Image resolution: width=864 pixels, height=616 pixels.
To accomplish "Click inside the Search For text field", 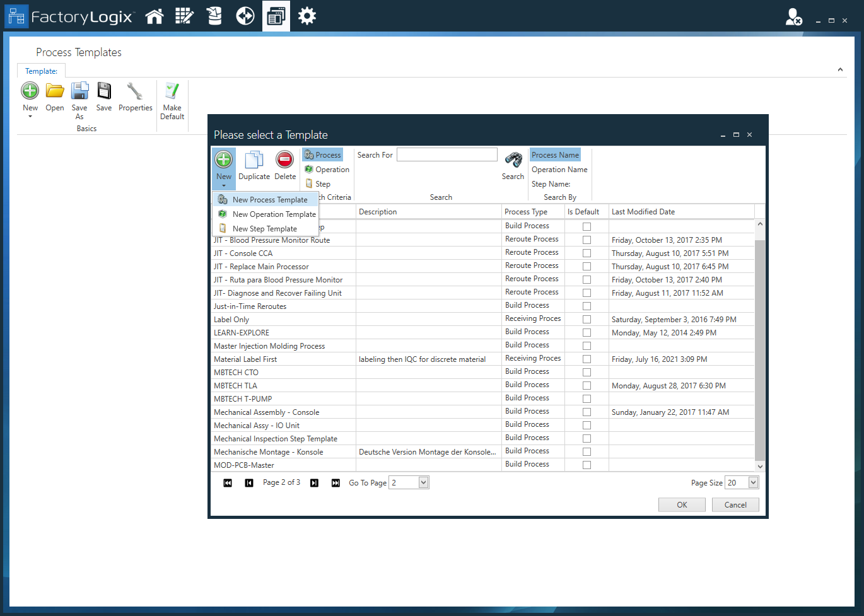I will (447, 154).
